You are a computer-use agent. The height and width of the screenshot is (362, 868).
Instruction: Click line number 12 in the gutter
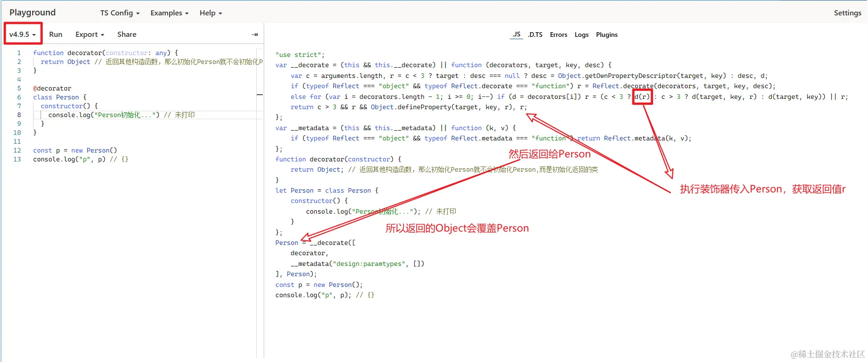[x=17, y=150]
